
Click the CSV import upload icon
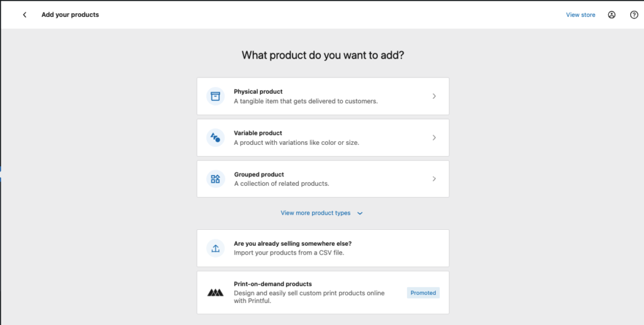click(215, 248)
